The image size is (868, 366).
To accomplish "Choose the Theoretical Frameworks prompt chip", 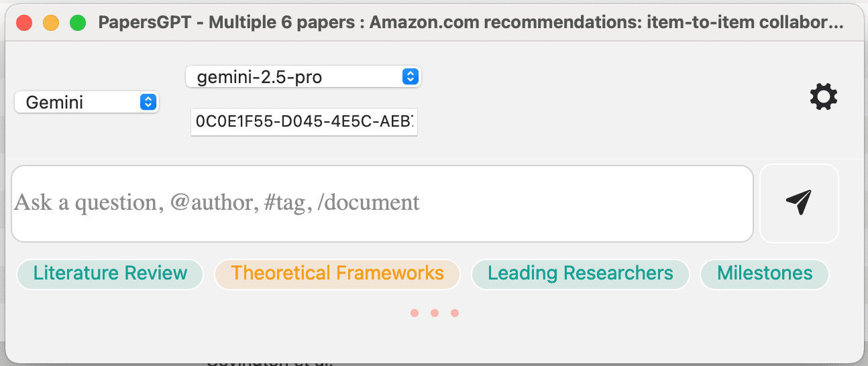I will click(x=337, y=273).
